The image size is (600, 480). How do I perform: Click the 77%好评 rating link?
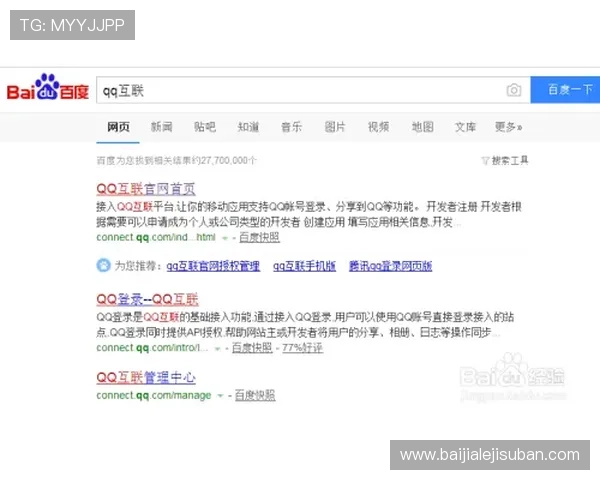[x=303, y=348]
